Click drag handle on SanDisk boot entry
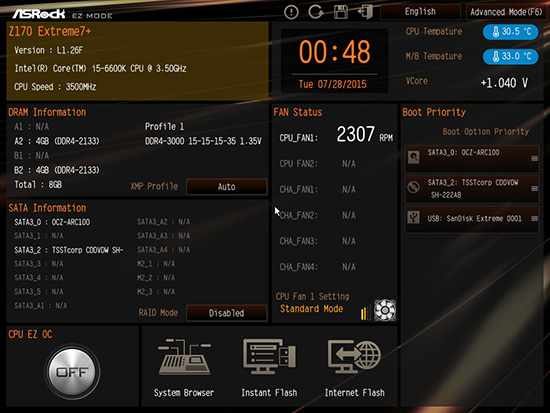 [534, 219]
